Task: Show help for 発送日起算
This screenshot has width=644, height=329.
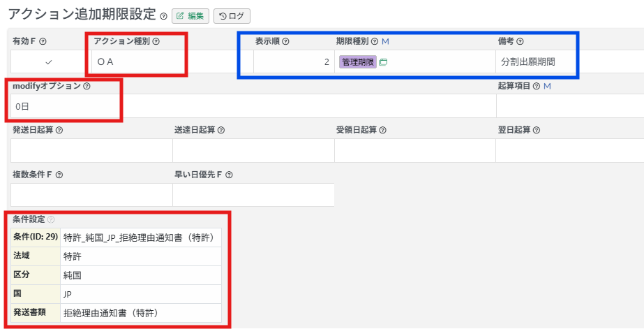Action: [x=59, y=130]
